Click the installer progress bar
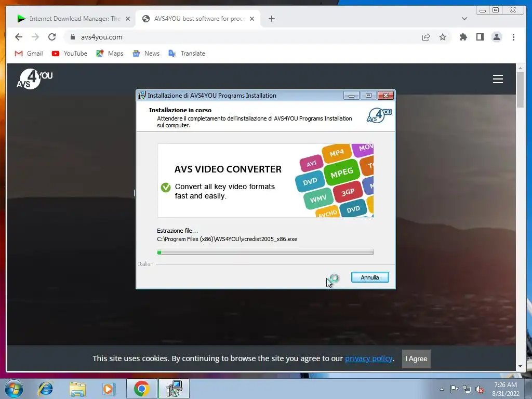 point(265,252)
